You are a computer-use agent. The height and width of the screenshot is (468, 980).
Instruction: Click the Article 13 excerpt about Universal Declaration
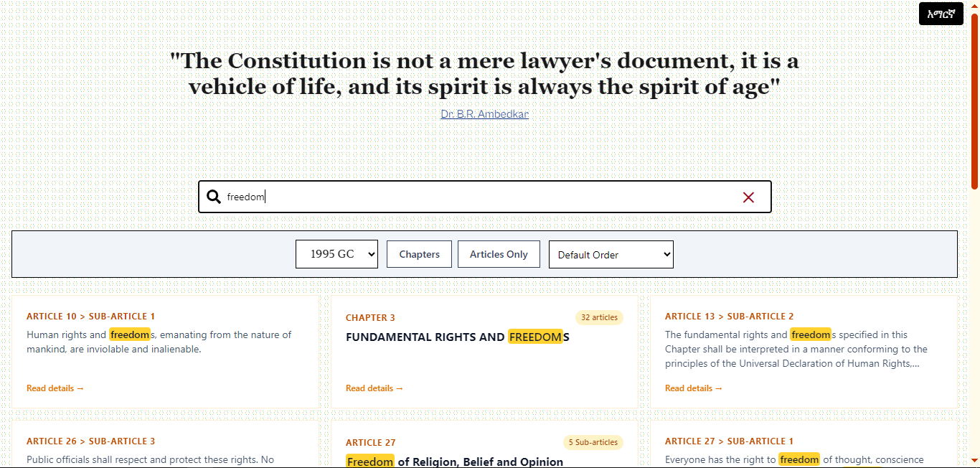point(796,349)
